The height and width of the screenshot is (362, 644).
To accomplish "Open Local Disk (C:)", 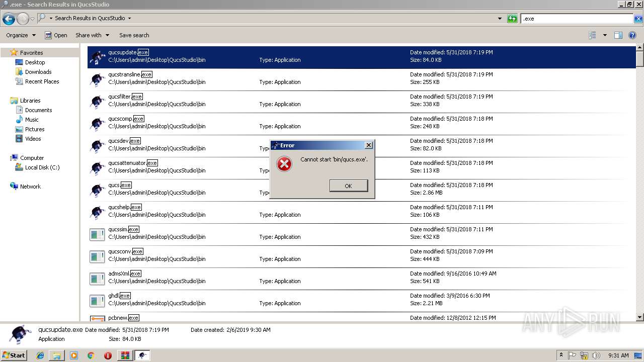I will point(42,167).
